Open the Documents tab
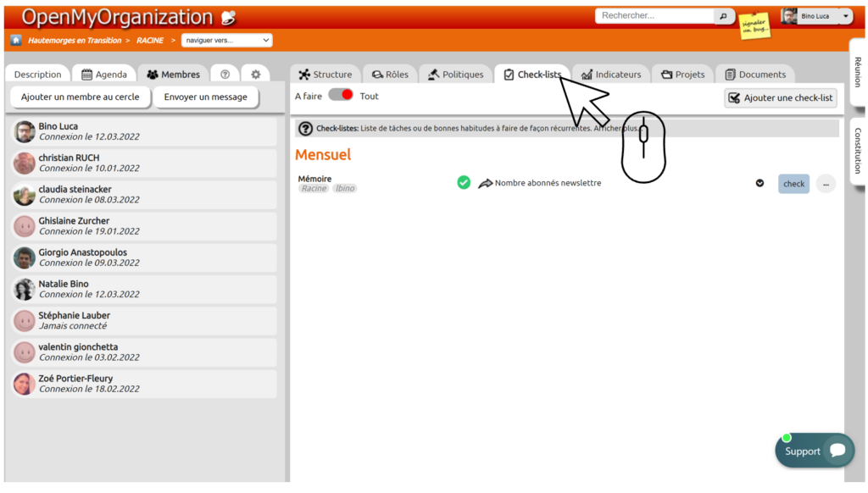Image resolution: width=868 pixels, height=493 pixels. [755, 75]
